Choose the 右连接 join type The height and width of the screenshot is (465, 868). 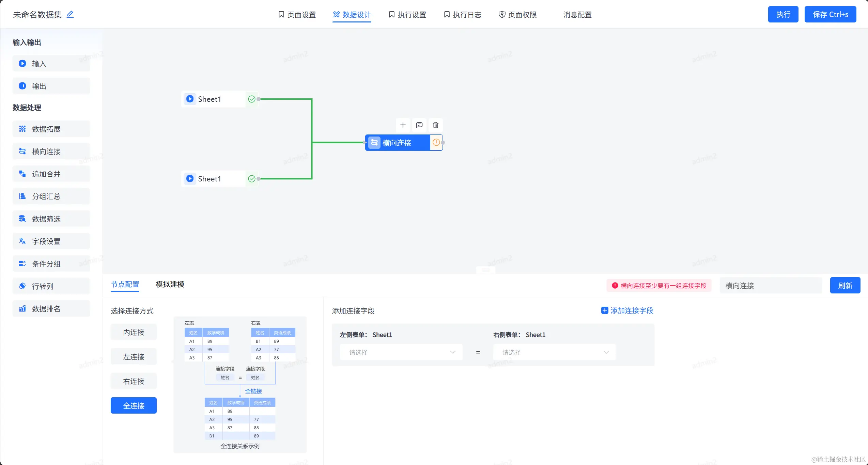click(134, 381)
